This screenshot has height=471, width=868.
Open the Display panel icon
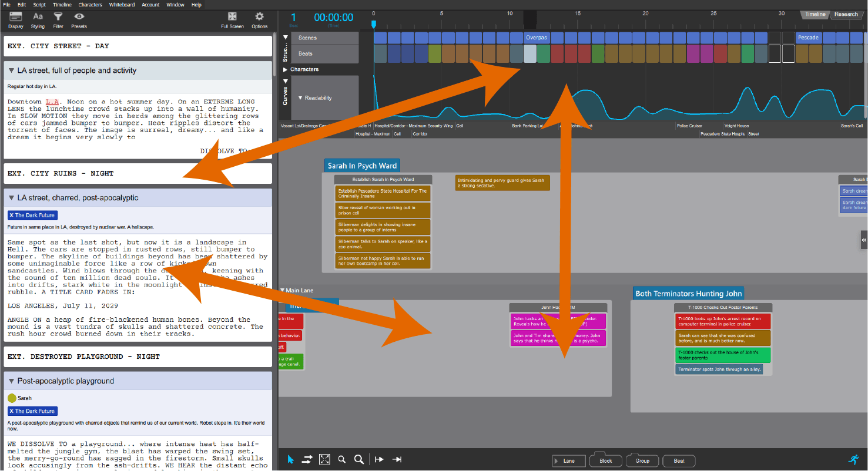coord(16,16)
